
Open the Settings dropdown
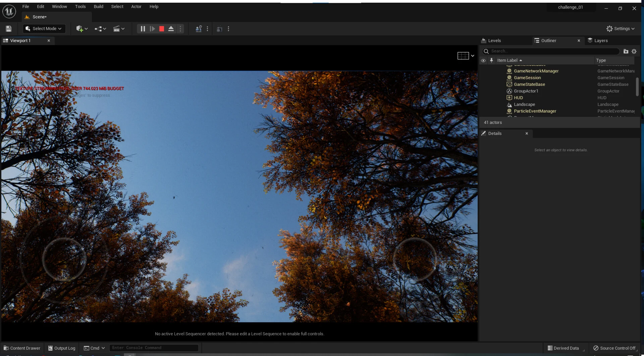620,29
